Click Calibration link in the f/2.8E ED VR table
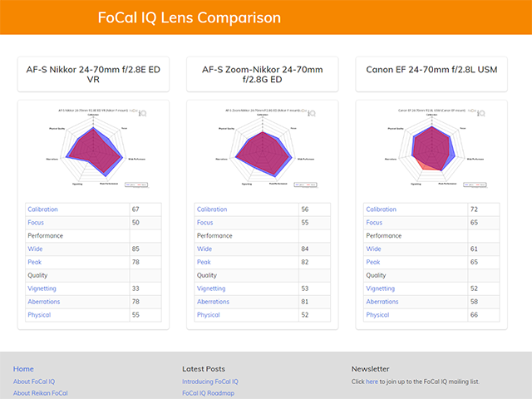Image resolution: width=532 pixels, height=399 pixels. 42,209
